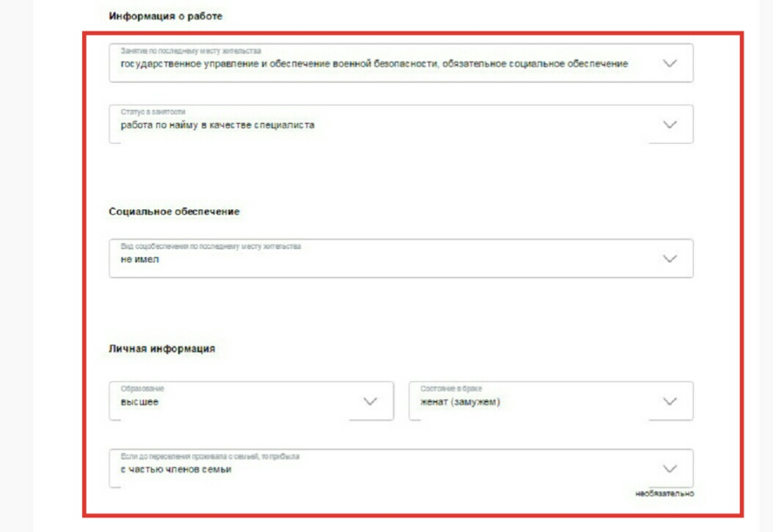Open dropdown showing 'государственное управление и обеспечение'

coord(374,64)
